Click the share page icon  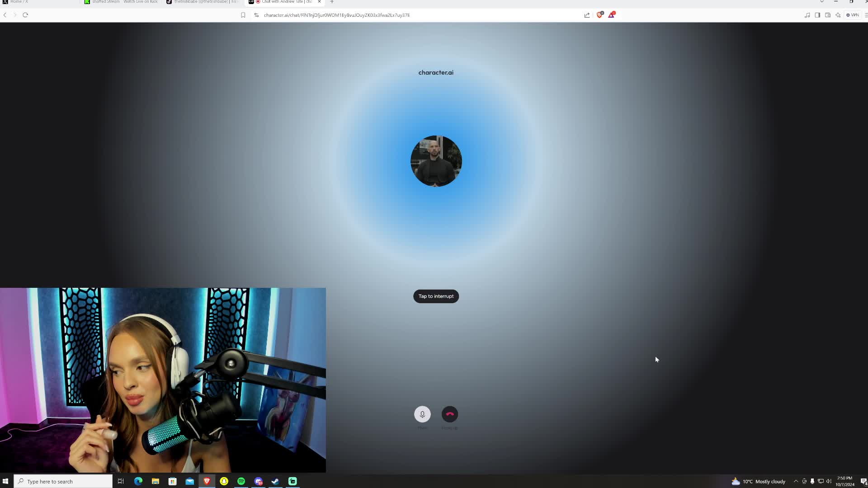pyautogui.click(x=587, y=15)
